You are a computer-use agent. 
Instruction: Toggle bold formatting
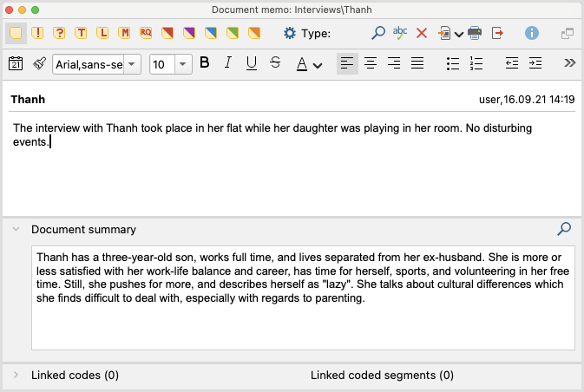(205, 63)
